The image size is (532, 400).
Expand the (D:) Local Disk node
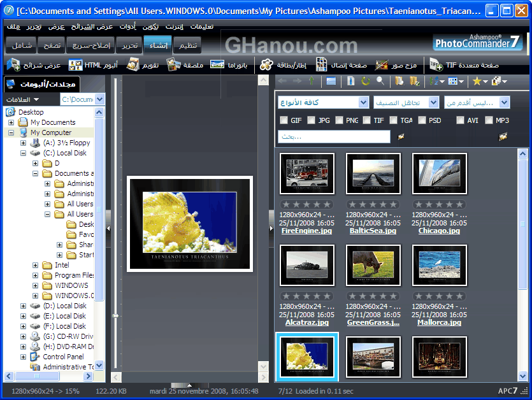tap(23, 306)
